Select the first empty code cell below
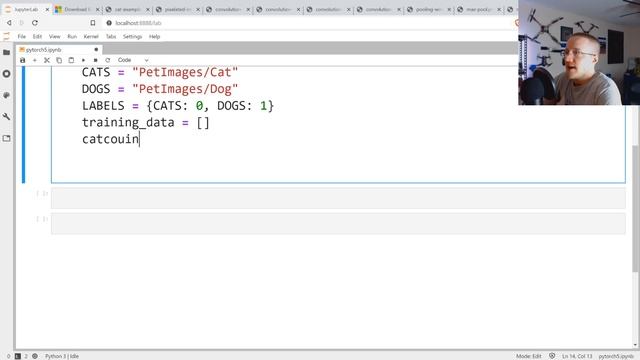This screenshot has height=360, width=640. [338, 198]
